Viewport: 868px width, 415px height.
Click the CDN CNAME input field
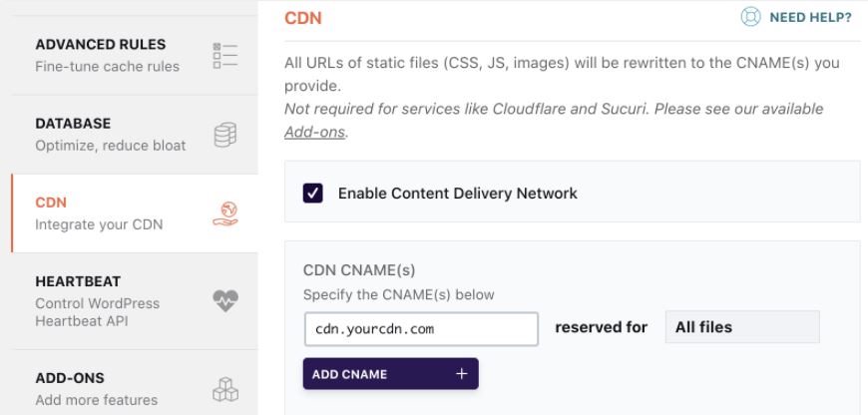click(421, 328)
